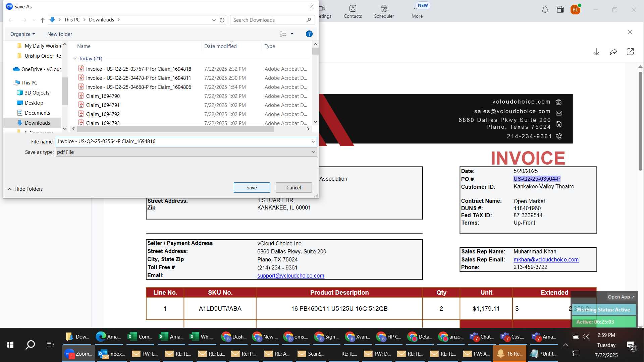Select the Claim_1694792 file

pyautogui.click(x=103, y=114)
